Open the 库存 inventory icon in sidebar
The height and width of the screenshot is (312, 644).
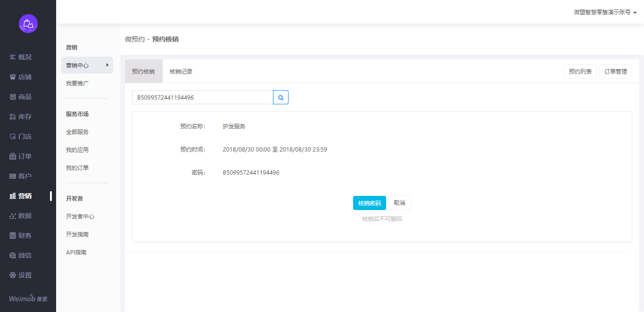point(13,117)
